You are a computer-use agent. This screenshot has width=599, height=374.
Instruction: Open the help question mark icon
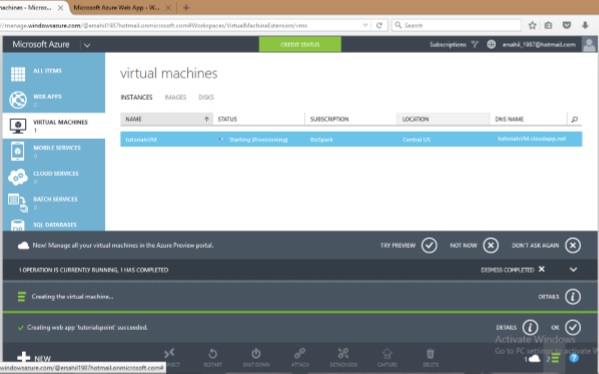[x=574, y=358]
